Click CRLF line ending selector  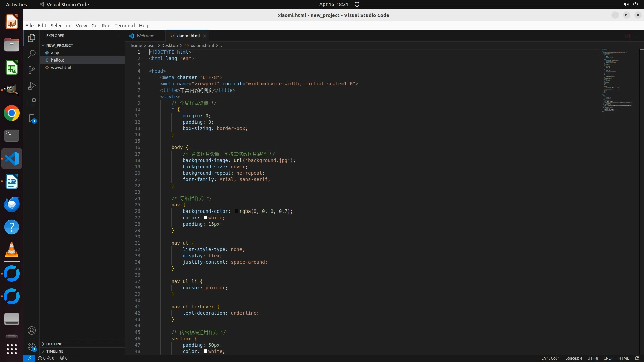point(608,358)
